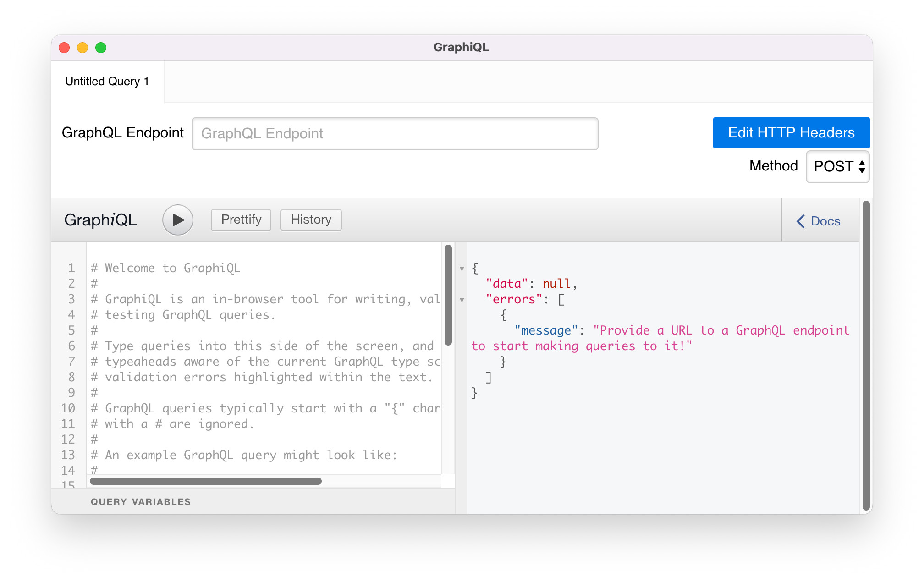Click '# An example GraphQL query might look like:'
Image resolution: width=924 pixels, height=582 pixels.
(244, 455)
